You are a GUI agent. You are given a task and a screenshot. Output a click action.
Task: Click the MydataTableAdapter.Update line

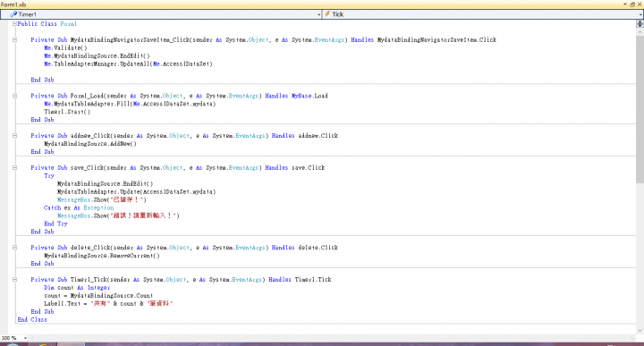point(136,191)
